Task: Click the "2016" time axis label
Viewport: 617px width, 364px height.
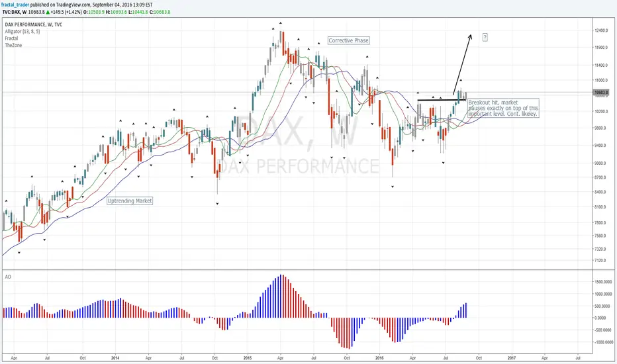Action: (379, 358)
